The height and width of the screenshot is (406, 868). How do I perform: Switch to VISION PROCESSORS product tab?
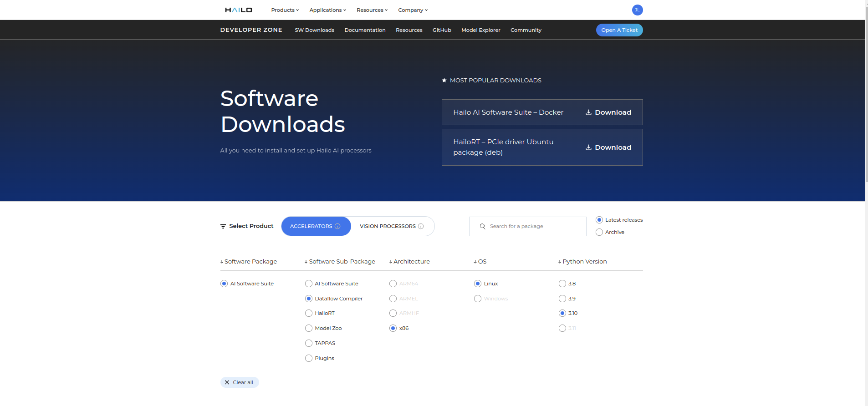tap(392, 226)
